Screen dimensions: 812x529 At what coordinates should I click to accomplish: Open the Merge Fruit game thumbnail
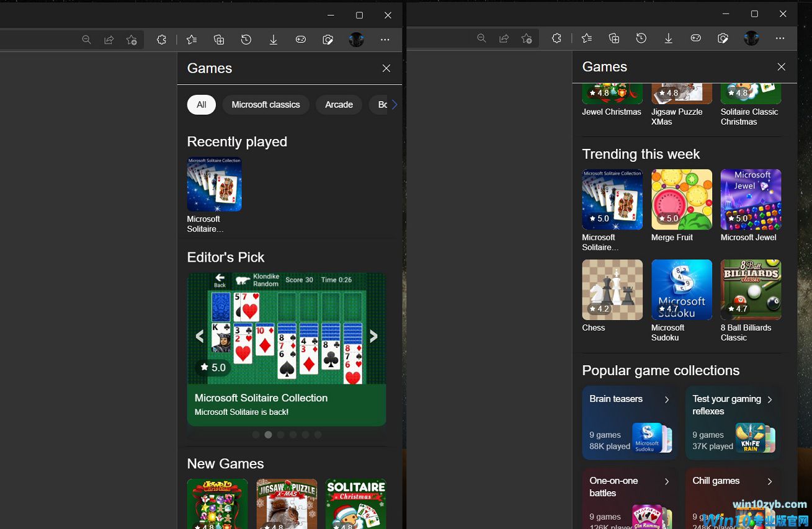point(682,200)
